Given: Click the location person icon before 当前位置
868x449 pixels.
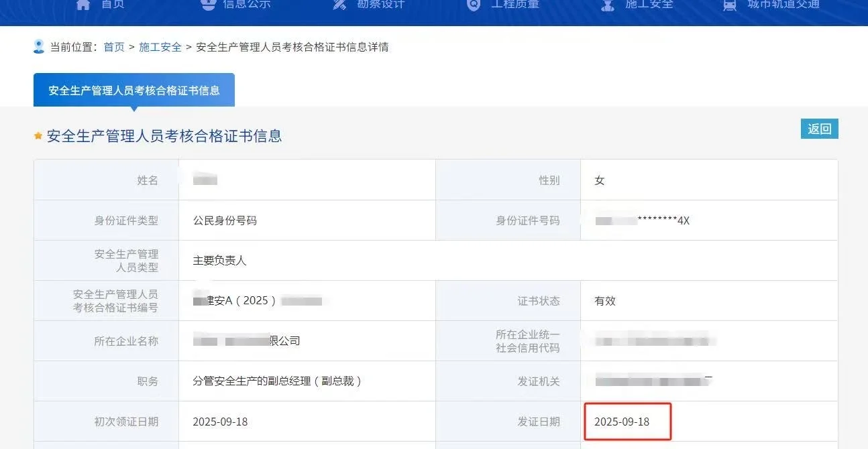Looking at the screenshot, I should [x=39, y=46].
